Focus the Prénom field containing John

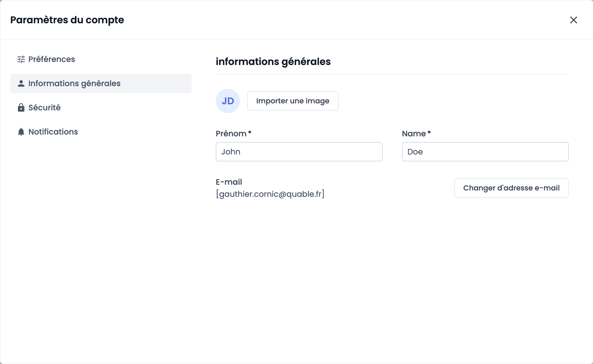(x=299, y=152)
